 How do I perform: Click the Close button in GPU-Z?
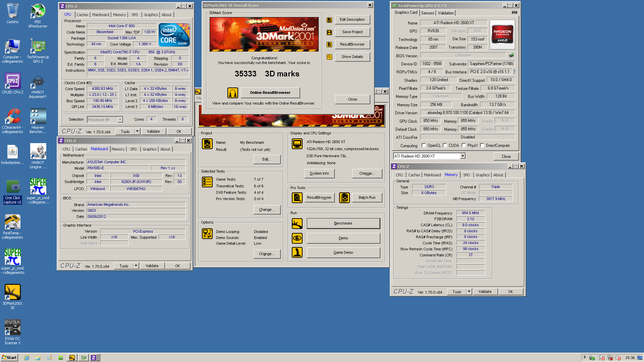pos(506,157)
